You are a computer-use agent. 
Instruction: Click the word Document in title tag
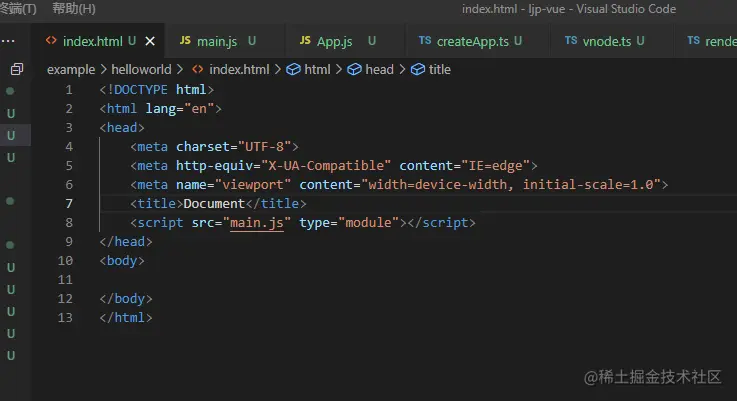click(x=214, y=204)
